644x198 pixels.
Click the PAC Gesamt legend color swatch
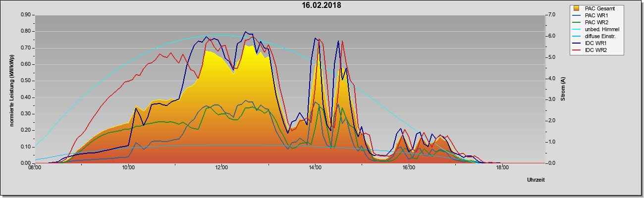pyautogui.click(x=576, y=8)
